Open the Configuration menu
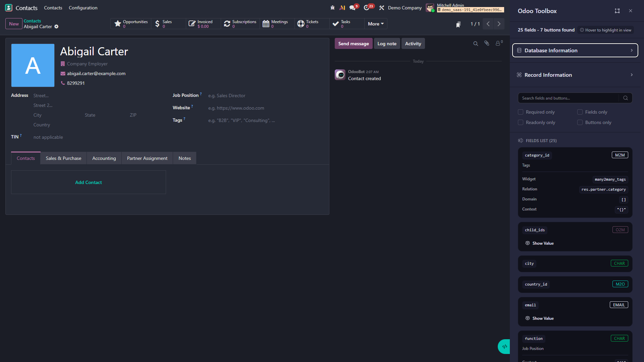Screen dimensions: 644x362 point(83,7)
